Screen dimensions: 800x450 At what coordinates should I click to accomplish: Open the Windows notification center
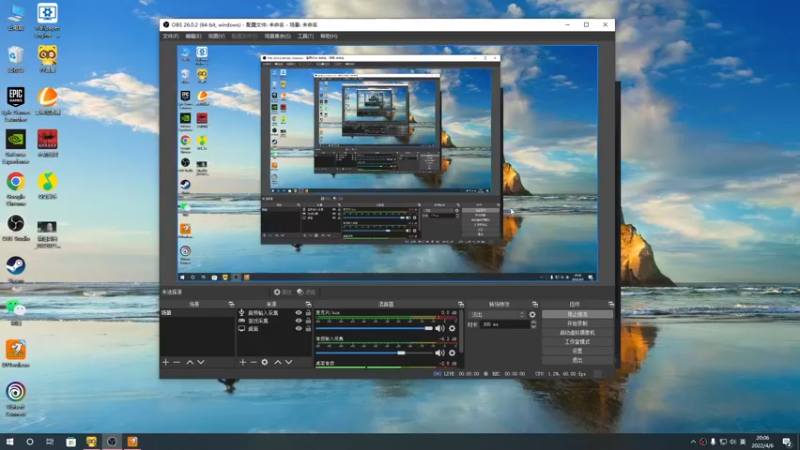click(x=787, y=442)
